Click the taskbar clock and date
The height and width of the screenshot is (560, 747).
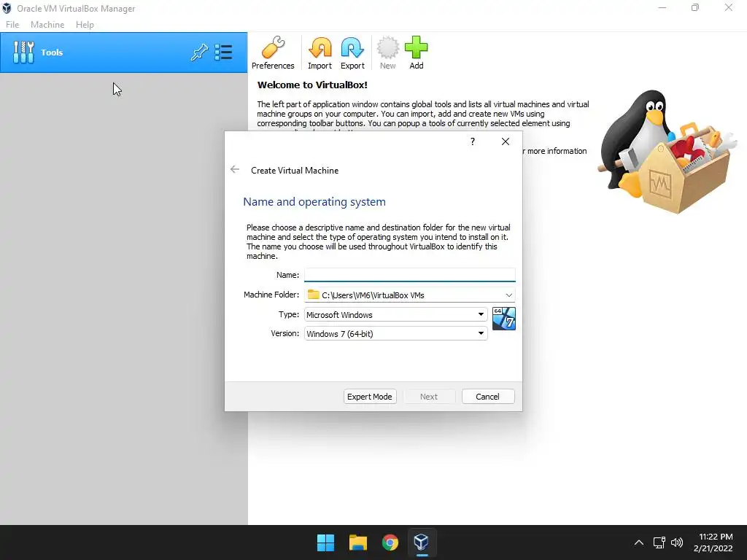(x=713, y=542)
